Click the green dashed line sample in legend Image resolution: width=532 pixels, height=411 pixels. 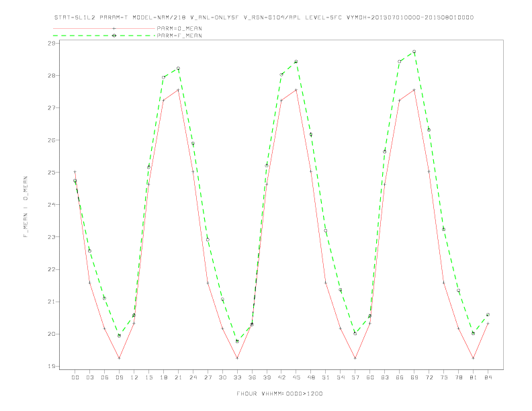104,36
